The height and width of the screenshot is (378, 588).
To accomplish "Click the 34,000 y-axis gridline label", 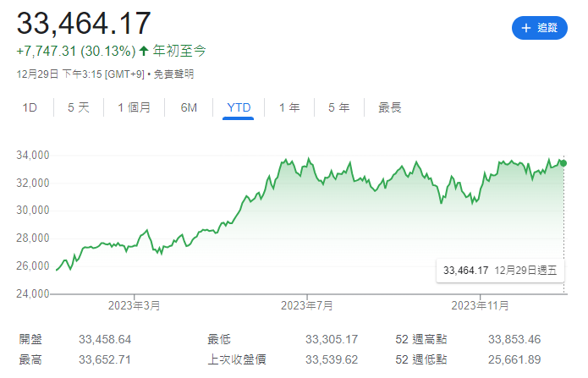I will [x=34, y=155].
